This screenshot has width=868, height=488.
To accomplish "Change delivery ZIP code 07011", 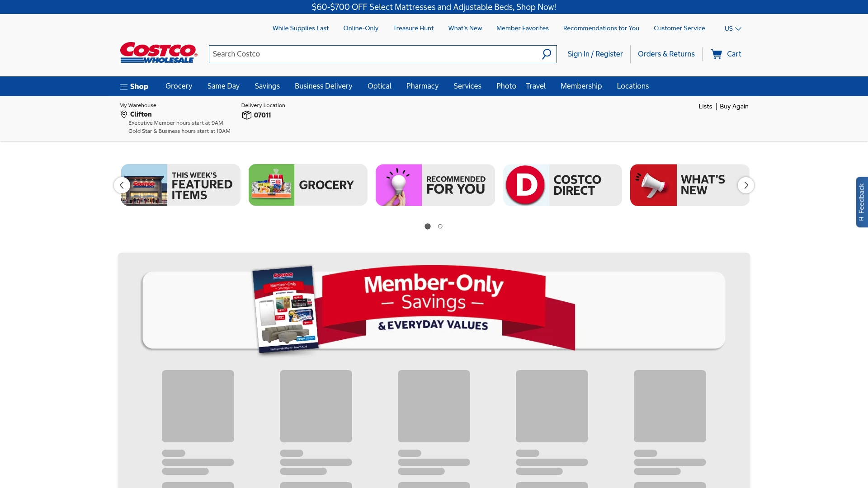I will point(263,115).
